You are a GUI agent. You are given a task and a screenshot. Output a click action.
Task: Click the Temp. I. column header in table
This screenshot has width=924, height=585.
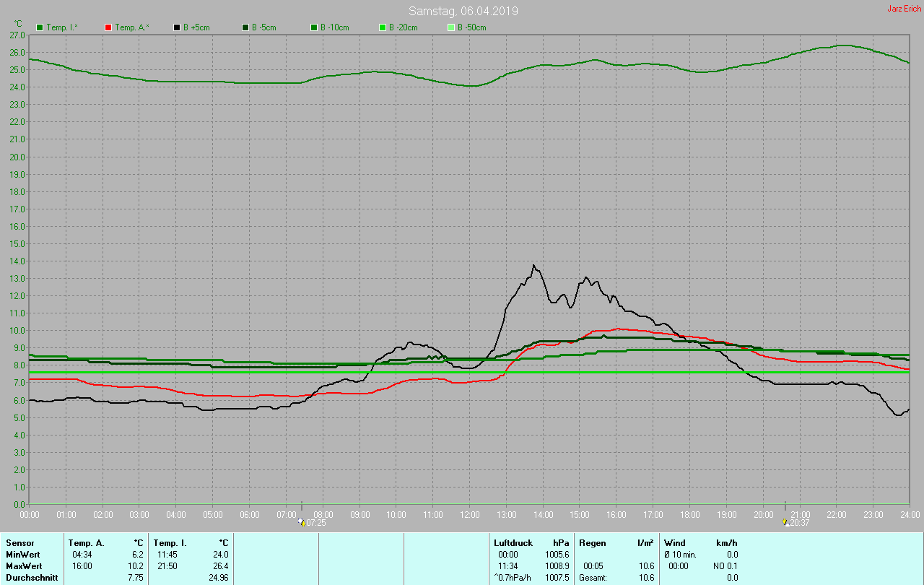click(x=170, y=543)
